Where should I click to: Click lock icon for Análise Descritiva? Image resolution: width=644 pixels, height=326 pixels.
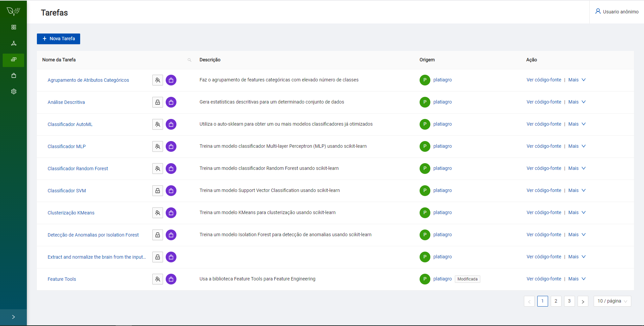(x=158, y=102)
